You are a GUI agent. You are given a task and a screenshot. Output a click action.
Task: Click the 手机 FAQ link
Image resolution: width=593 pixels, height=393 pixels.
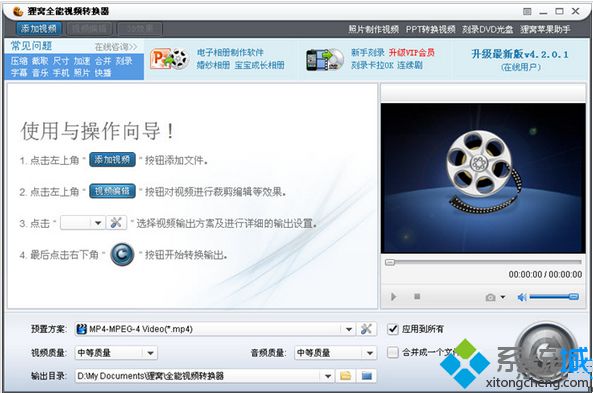[x=61, y=72]
